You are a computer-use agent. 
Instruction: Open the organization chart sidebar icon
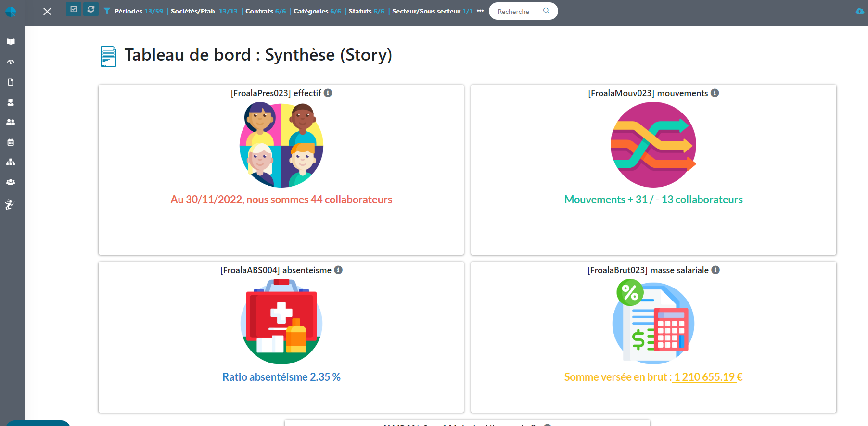(x=11, y=163)
